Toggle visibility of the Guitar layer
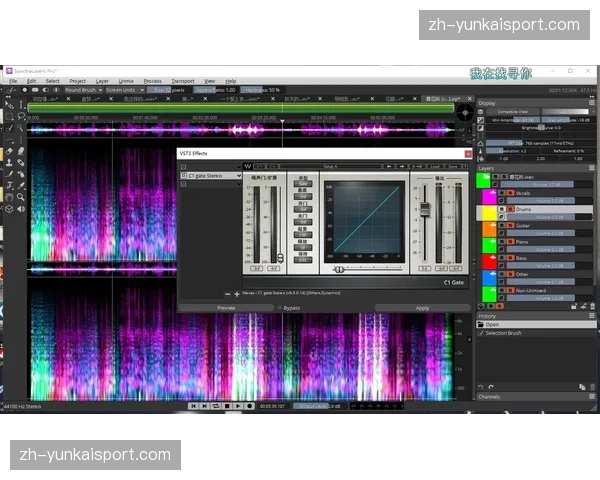 tap(501, 227)
